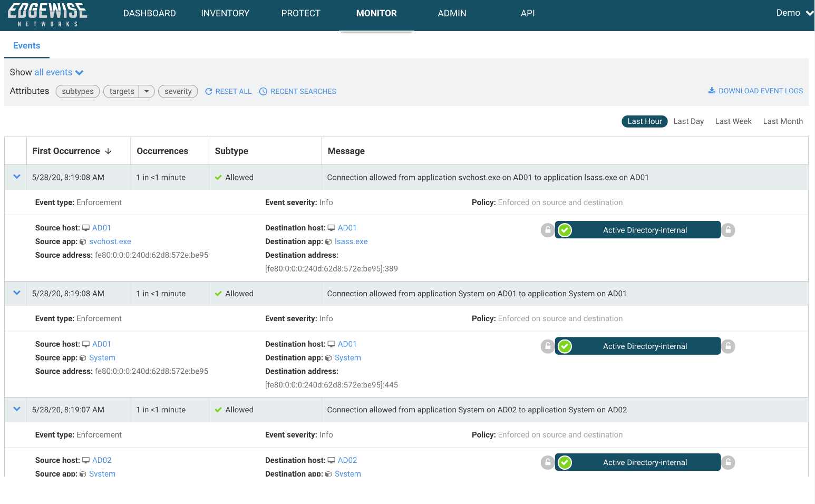The height and width of the screenshot is (504, 815).
Task: Click right lock icon in AD02 event policy
Action: pyautogui.click(x=728, y=463)
